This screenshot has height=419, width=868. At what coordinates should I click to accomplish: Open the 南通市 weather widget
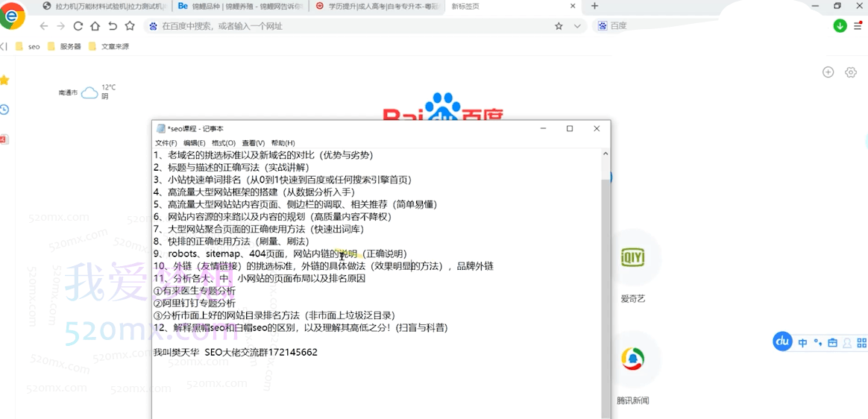point(87,91)
